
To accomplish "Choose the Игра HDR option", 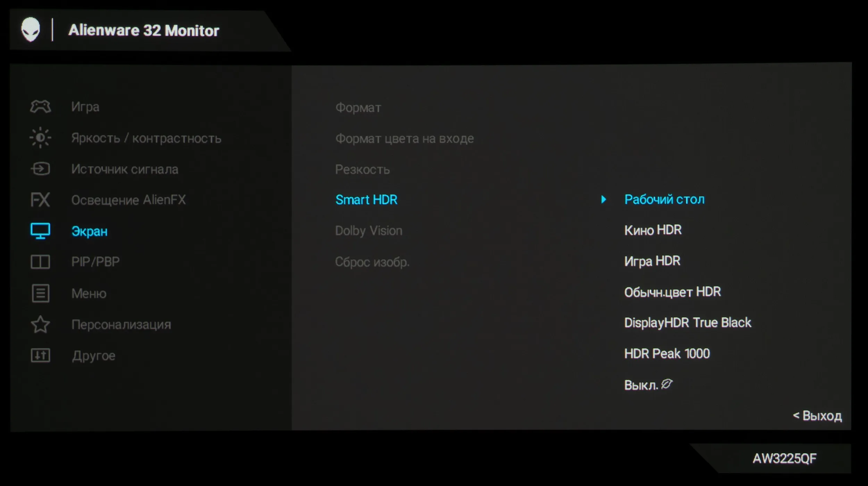I will 652,261.
